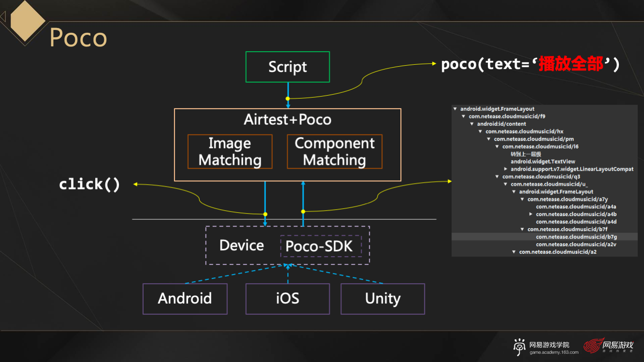Click the yellow dot below Script box
644x362 pixels.
coord(288,99)
